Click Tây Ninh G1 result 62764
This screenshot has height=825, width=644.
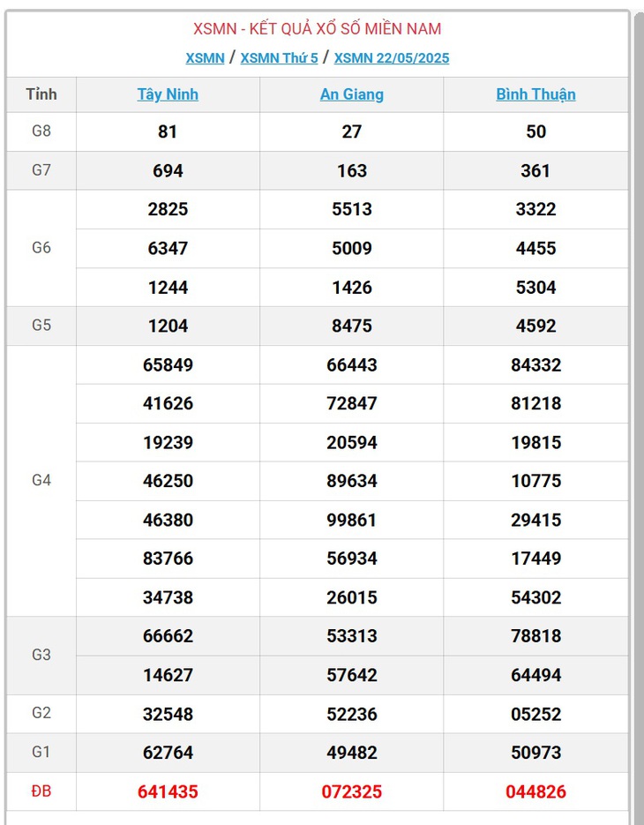click(x=168, y=753)
